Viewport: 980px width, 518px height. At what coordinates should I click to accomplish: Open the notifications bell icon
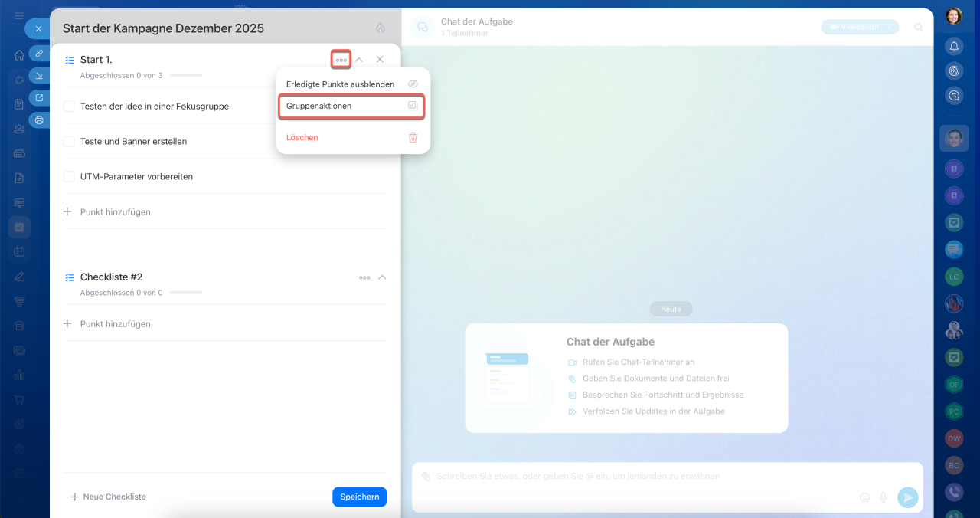[x=954, y=47]
